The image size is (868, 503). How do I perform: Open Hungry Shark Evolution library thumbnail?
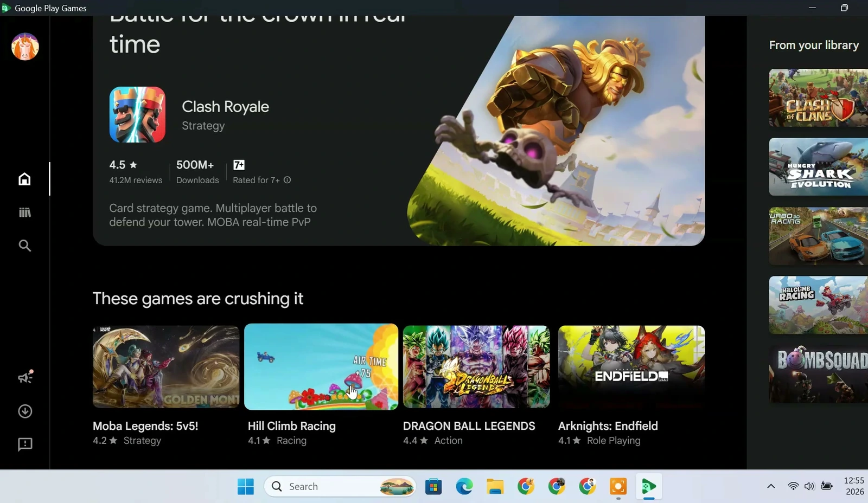pyautogui.click(x=818, y=167)
